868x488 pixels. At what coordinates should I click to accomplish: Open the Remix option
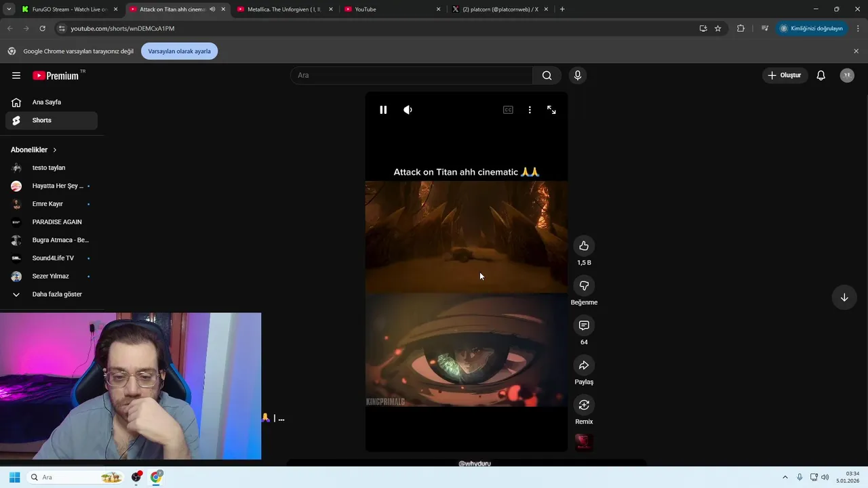(584, 405)
